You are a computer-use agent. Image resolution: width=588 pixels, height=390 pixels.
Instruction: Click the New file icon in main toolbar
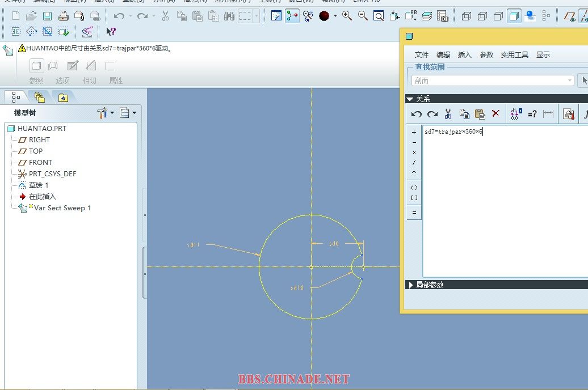point(16,16)
